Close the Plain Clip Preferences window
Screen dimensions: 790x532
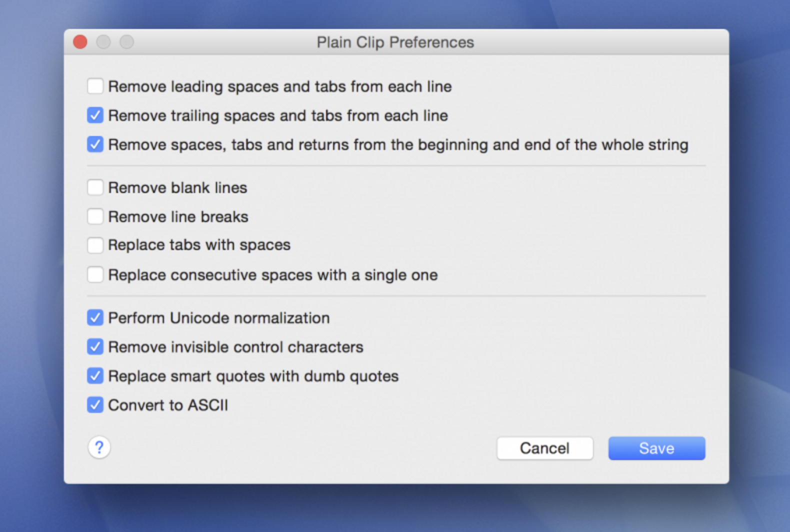tap(80, 42)
